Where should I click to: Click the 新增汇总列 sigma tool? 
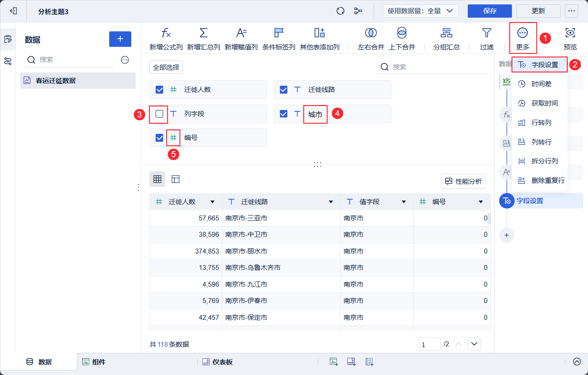click(203, 39)
